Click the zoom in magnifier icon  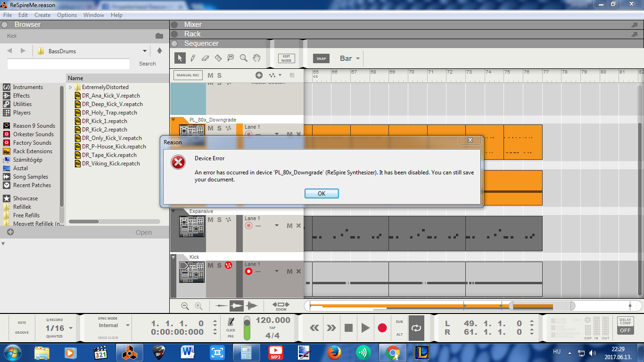pos(198,306)
